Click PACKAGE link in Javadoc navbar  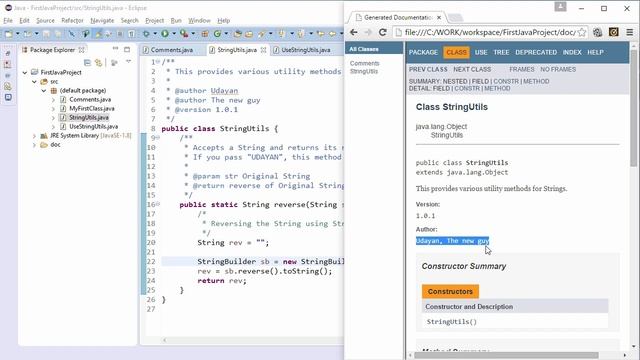[x=423, y=52]
